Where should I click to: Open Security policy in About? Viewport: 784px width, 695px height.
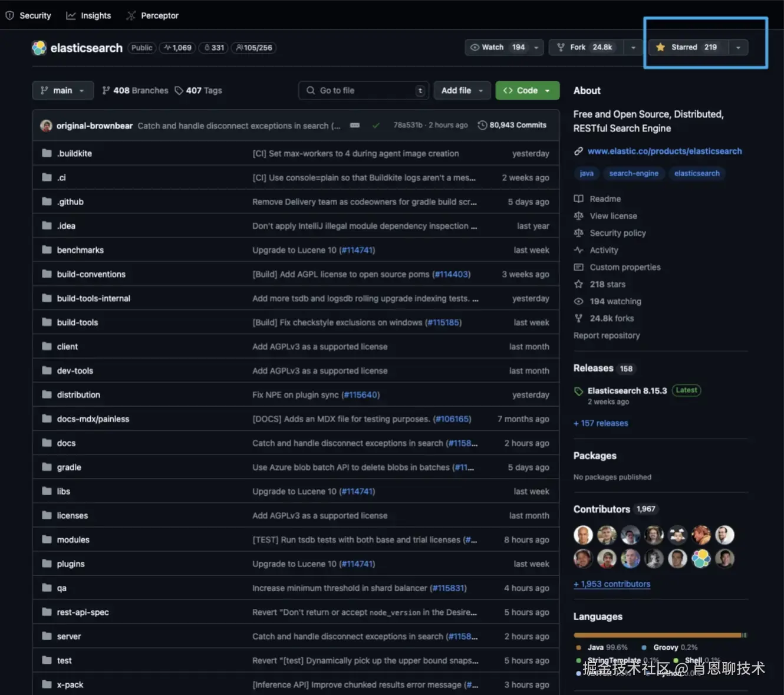point(610,233)
